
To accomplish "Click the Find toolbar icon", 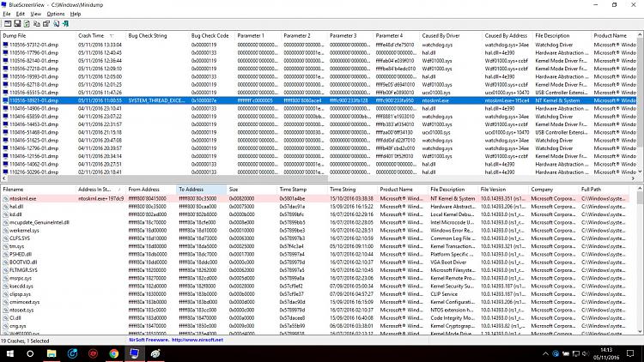I will point(56,24).
